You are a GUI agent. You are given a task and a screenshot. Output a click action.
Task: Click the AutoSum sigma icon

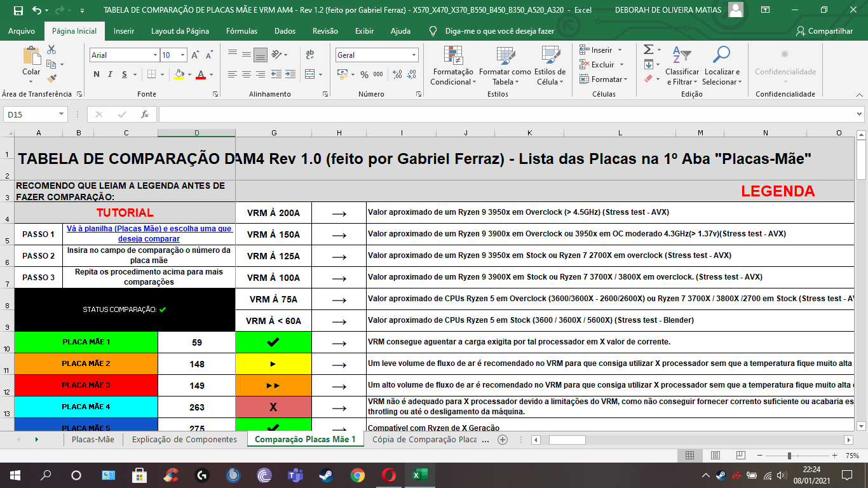pos(648,50)
